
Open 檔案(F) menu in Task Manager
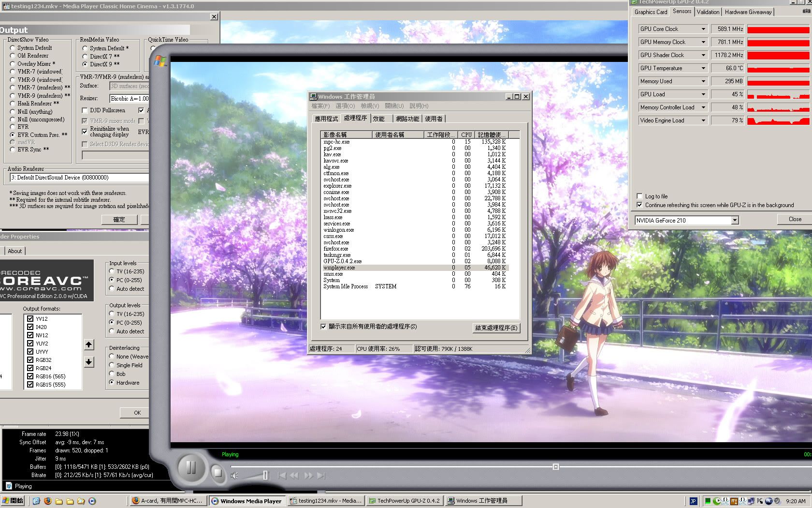(x=320, y=106)
